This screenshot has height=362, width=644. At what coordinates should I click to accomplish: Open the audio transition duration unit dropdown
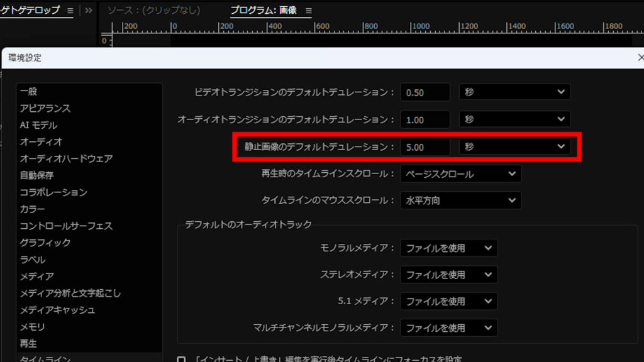pyautogui.click(x=514, y=119)
